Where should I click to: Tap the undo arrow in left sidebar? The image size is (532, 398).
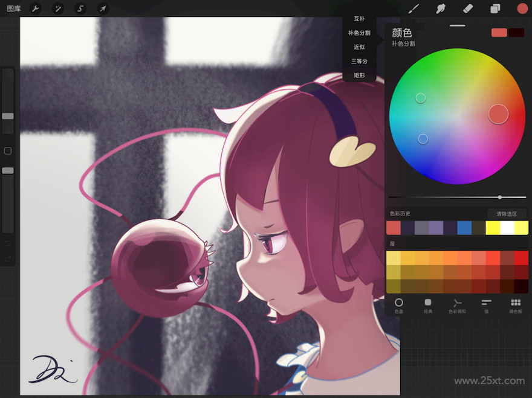tap(8, 243)
